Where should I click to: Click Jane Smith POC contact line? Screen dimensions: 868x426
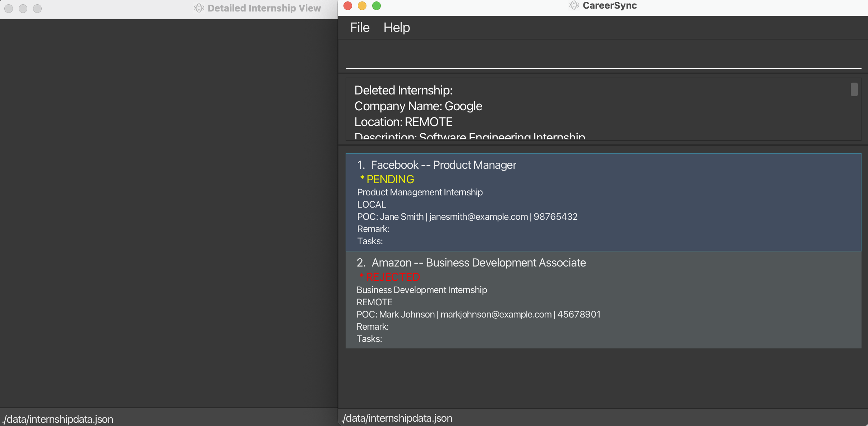(x=467, y=217)
